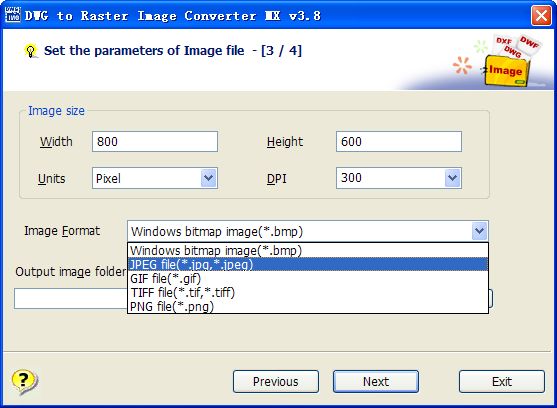Select GIF file(*.gif) option
Screen dimensions: 557x408
pyautogui.click(x=308, y=278)
